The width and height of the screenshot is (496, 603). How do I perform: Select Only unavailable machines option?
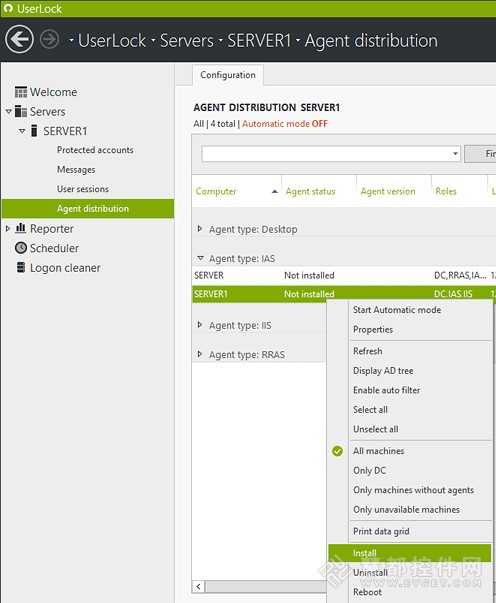406,510
